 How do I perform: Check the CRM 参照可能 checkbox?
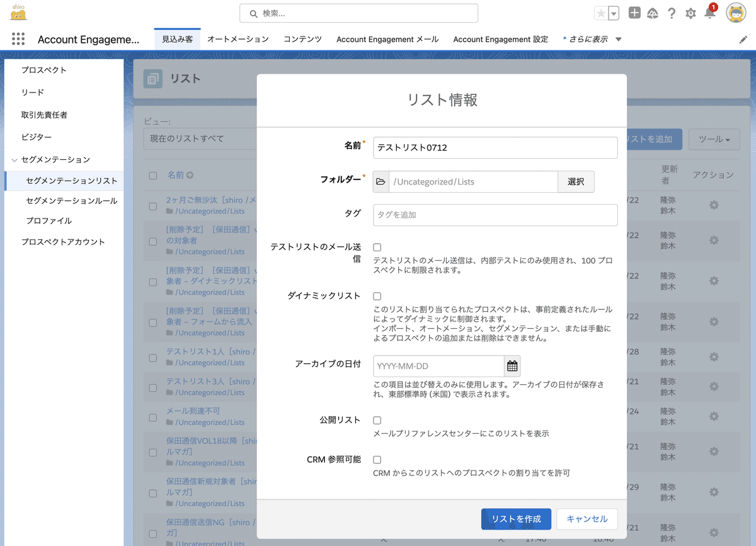(x=377, y=460)
